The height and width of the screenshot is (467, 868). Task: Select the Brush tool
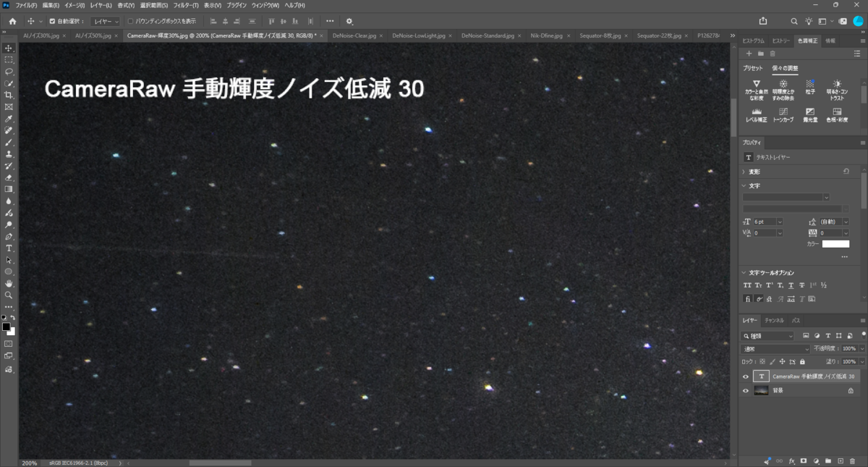9,142
